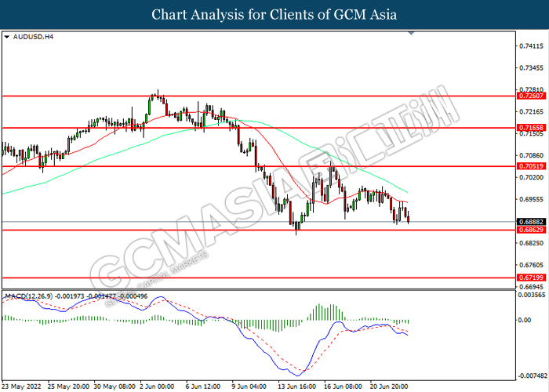Select the 0.71658 price level label
The height and width of the screenshot is (392, 549).
pos(531,128)
